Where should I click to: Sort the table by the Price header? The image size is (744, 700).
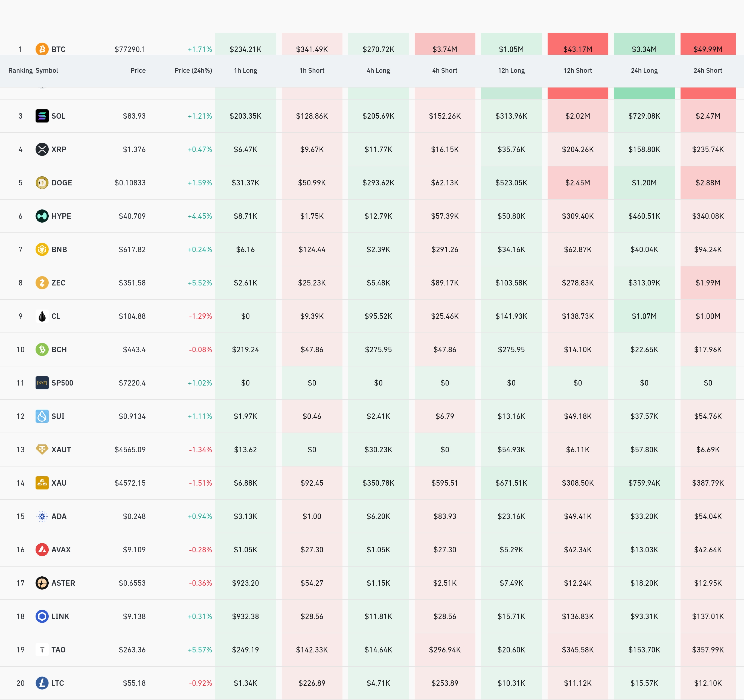pyautogui.click(x=138, y=70)
